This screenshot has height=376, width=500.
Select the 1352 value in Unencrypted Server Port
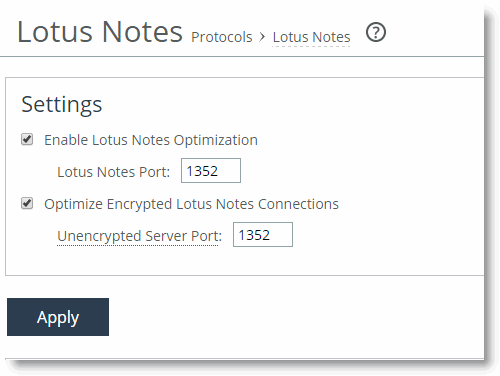pos(254,235)
